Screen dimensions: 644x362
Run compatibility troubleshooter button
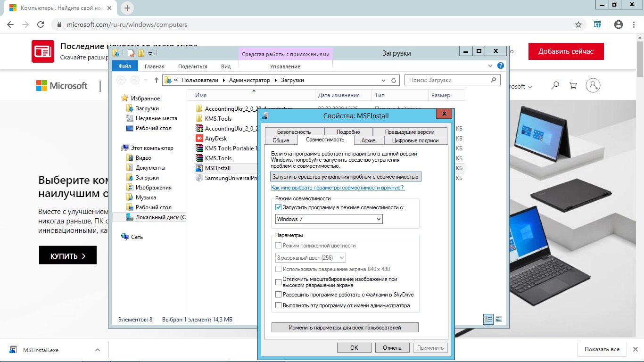tap(346, 177)
